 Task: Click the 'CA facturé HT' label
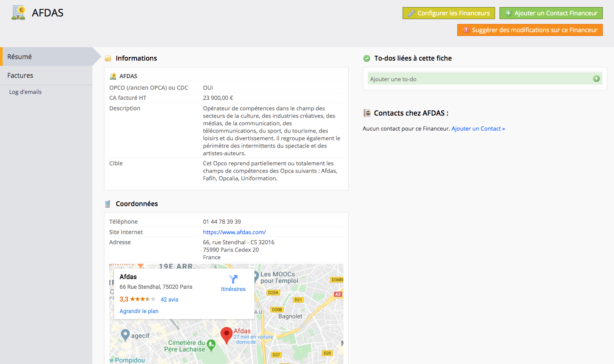pos(128,98)
